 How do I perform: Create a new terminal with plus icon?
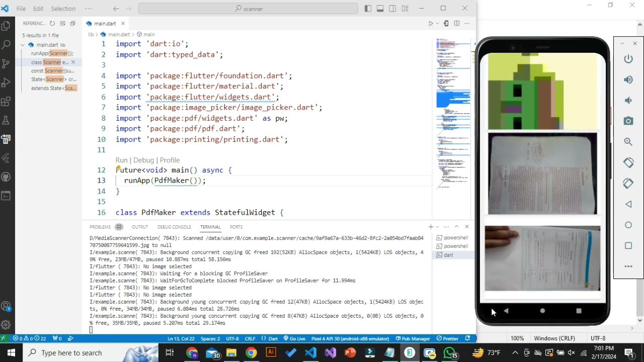point(431,227)
